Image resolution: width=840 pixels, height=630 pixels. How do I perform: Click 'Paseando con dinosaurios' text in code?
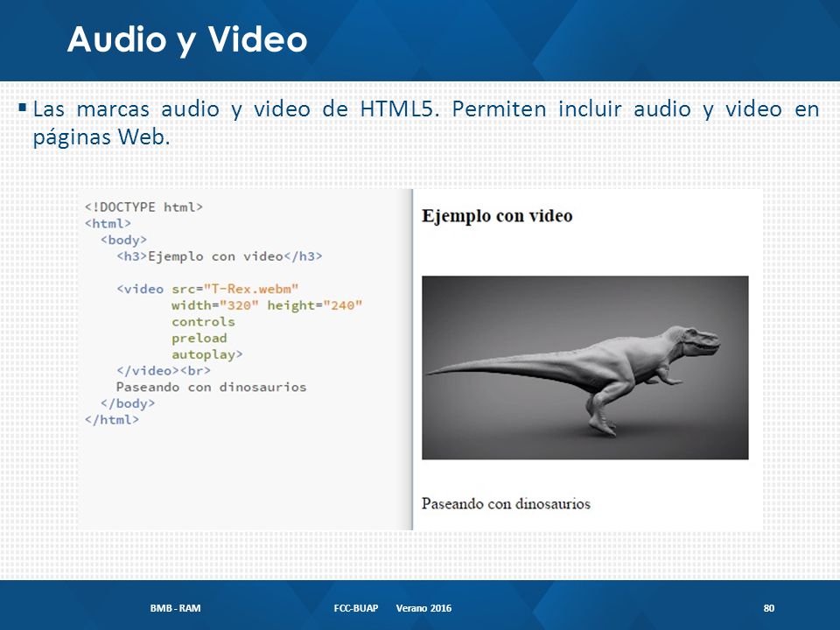pyautogui.click(x=212, y=387)
